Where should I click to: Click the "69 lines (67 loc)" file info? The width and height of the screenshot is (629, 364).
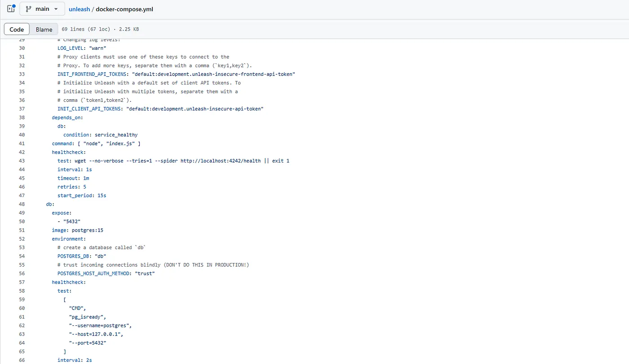pyautogui.click(x=85, y=29)
